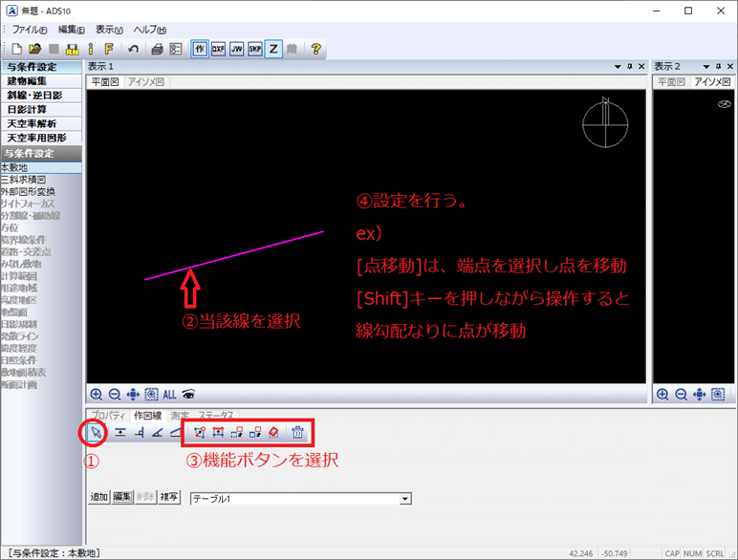
Task: Open help with the question mark icon
Action: [315, 49]
